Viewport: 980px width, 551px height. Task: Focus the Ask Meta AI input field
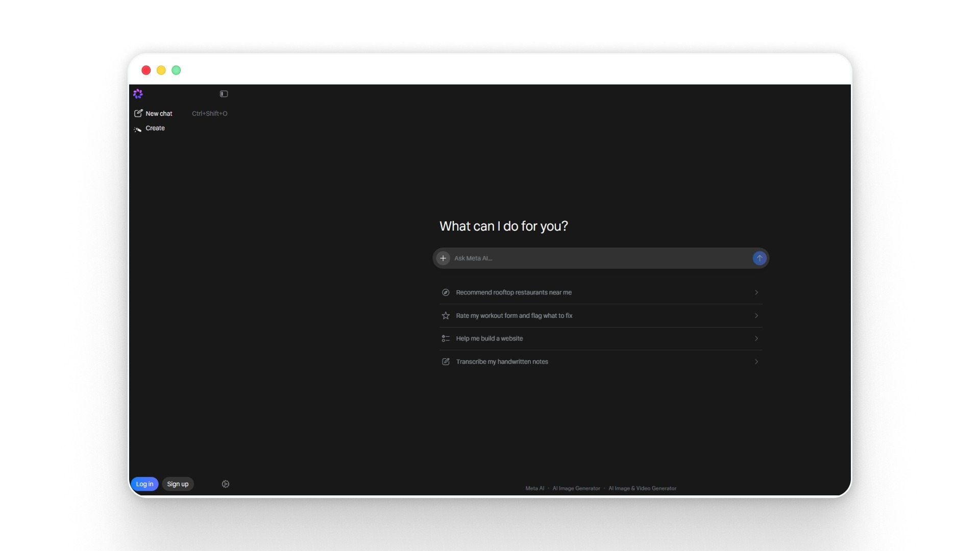[601, 258]
